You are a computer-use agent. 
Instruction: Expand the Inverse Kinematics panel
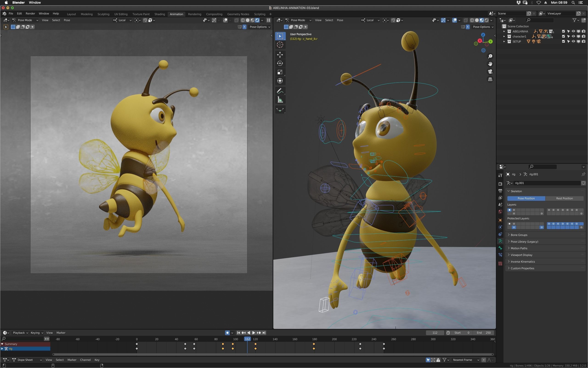pyautogui.click(x=522, y=262)
